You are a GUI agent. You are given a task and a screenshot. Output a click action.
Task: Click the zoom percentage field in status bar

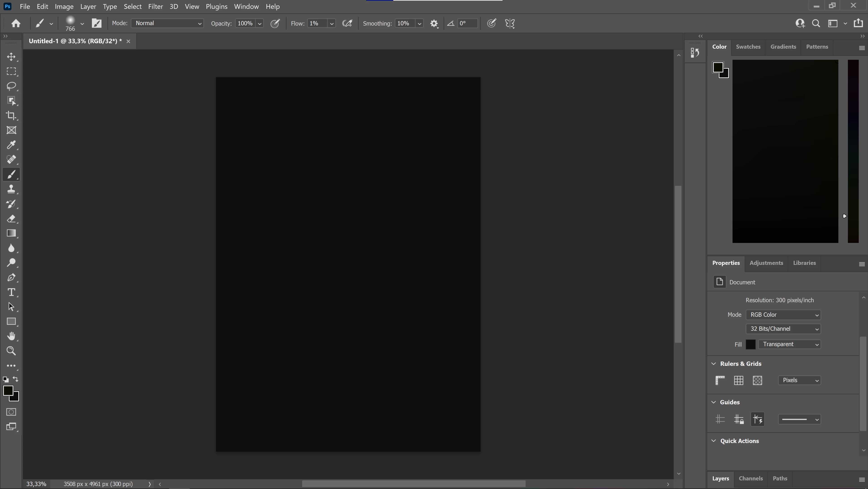pyautogui.click(x=36, y=484)
